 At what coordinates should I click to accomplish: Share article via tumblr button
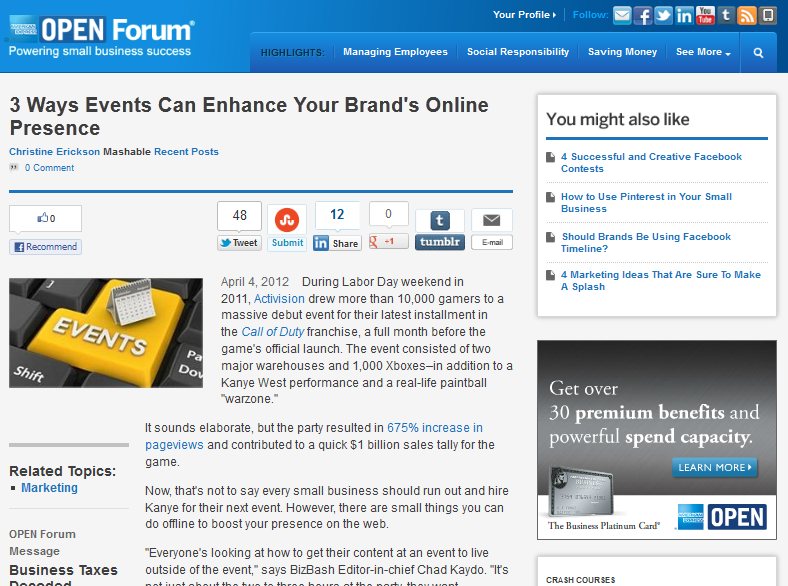[440, 242]
